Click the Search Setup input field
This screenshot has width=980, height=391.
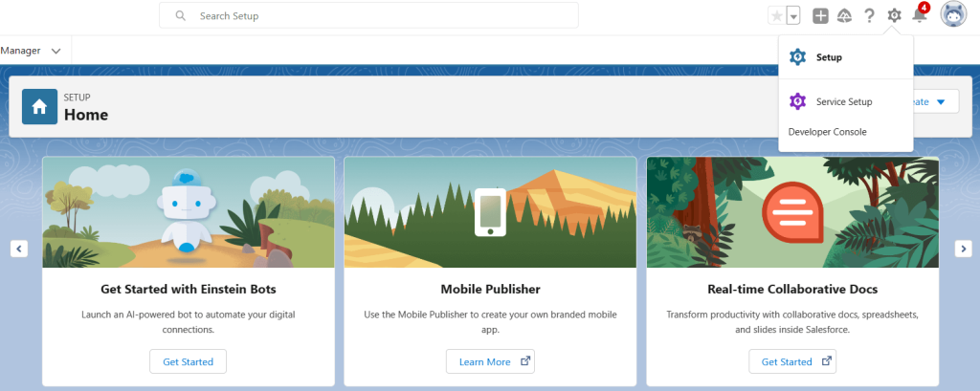368,15
